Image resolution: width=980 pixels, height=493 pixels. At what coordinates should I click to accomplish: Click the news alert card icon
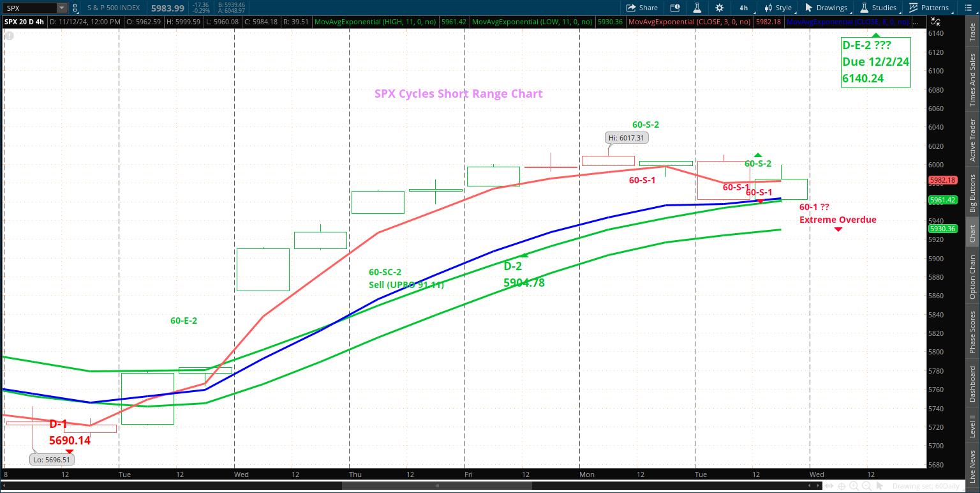[x=675, y=8]
